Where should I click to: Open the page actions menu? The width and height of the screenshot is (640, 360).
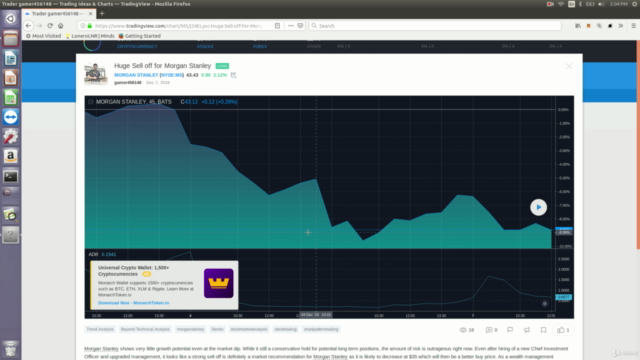coord(291,26)
